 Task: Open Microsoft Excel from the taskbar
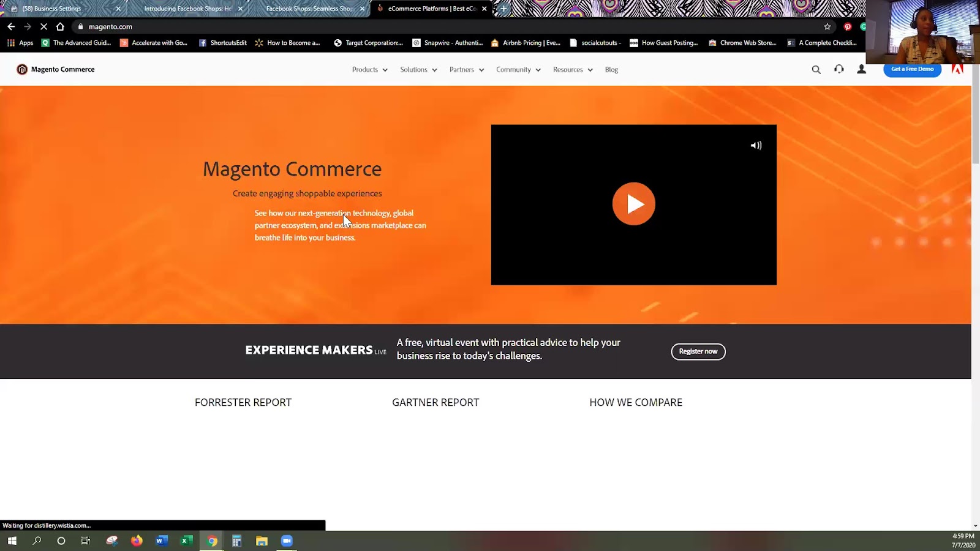187,541
